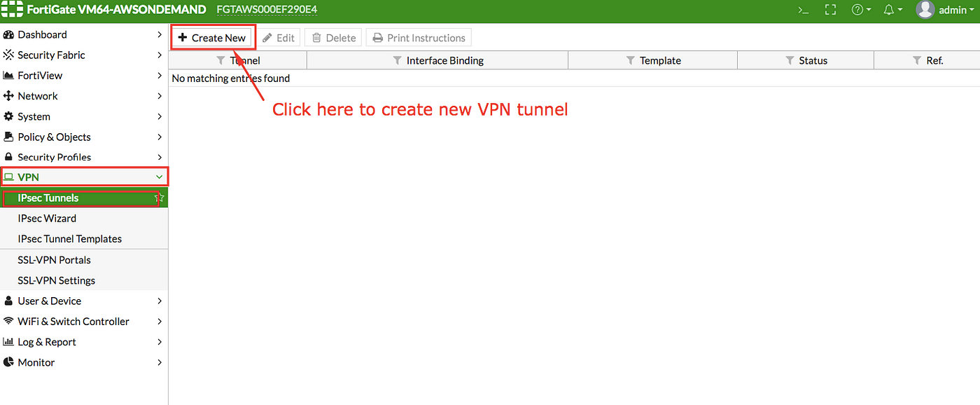Viewport: 980px width, 405px height.
Task: Expand the WiFi & Switch Controller chevron
Action: tap(160, 321)
